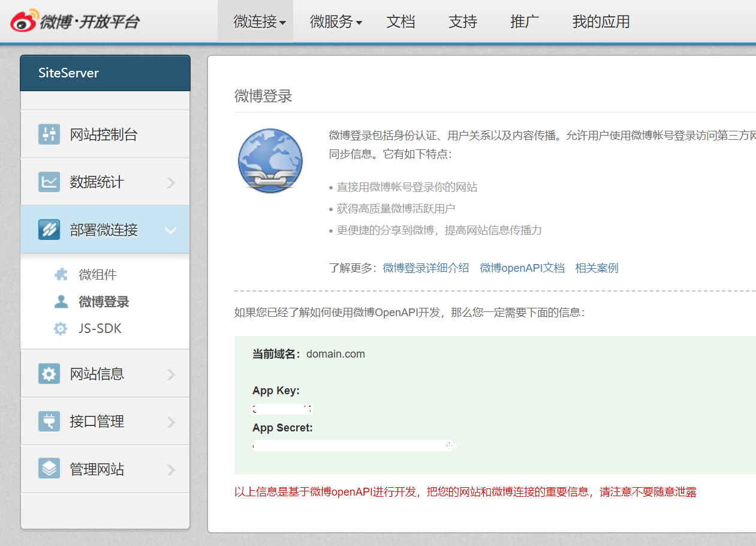Viewport: 756px width, 546px height.
Task: Click the globe chain image for 微博登录
Action: point(270,161)
